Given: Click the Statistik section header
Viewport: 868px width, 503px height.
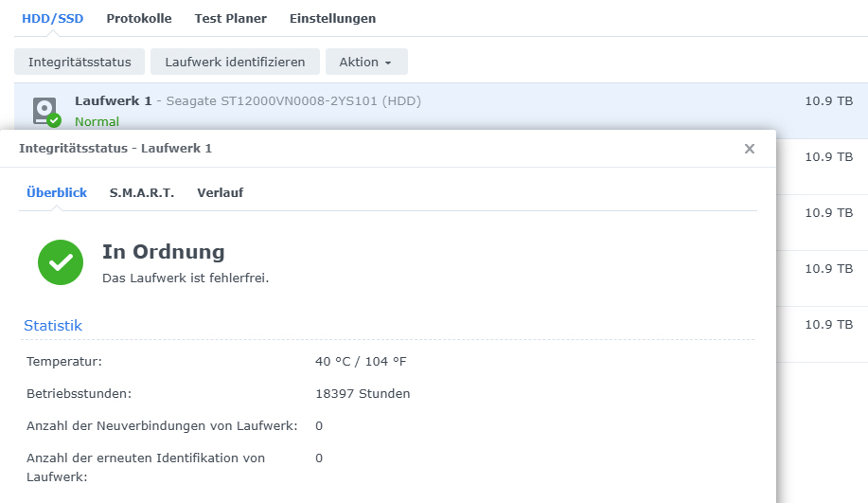Looking at the screenshot, I should point(53,326).
